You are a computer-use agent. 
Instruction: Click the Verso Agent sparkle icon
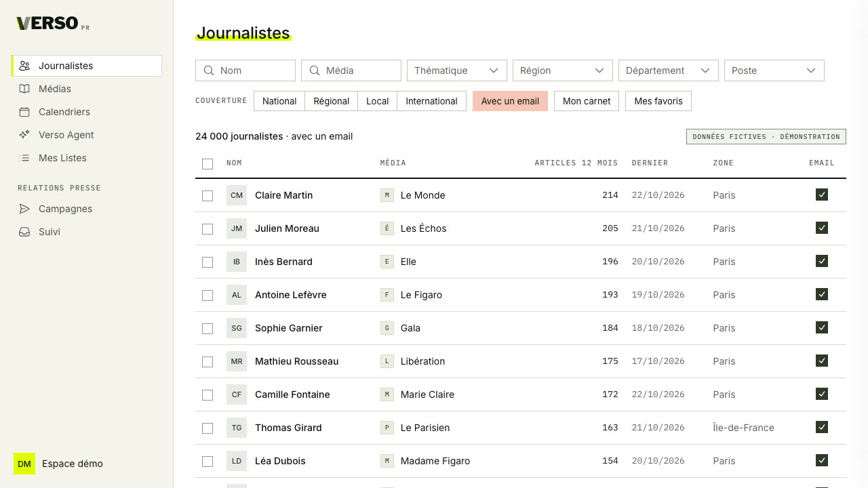pos(24,135)
